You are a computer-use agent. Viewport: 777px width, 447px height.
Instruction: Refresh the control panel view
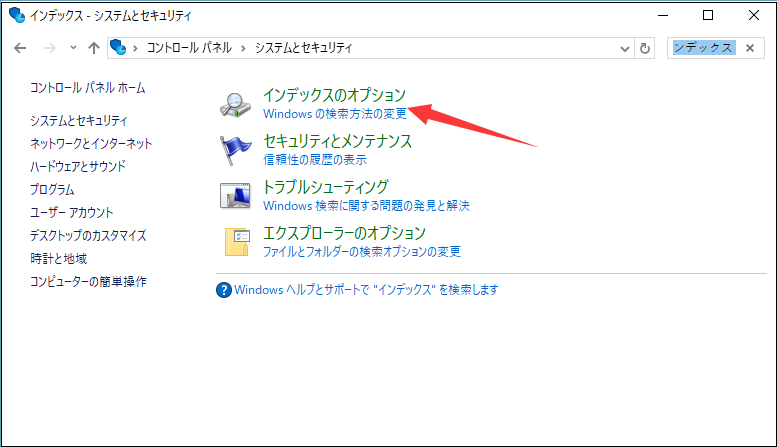pos(645,48)
